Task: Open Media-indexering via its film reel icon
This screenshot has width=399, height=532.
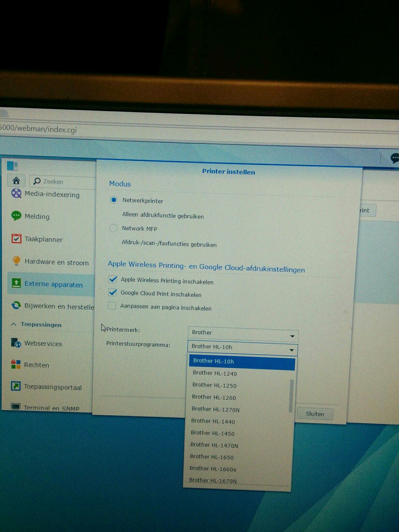Action: 16,194
